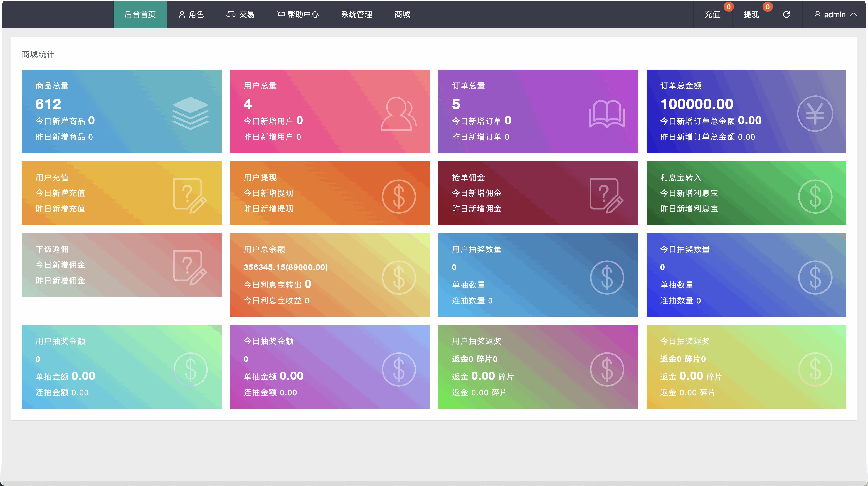Click the stacked layers icon in 商品总量 card

[x=190, y=113]
